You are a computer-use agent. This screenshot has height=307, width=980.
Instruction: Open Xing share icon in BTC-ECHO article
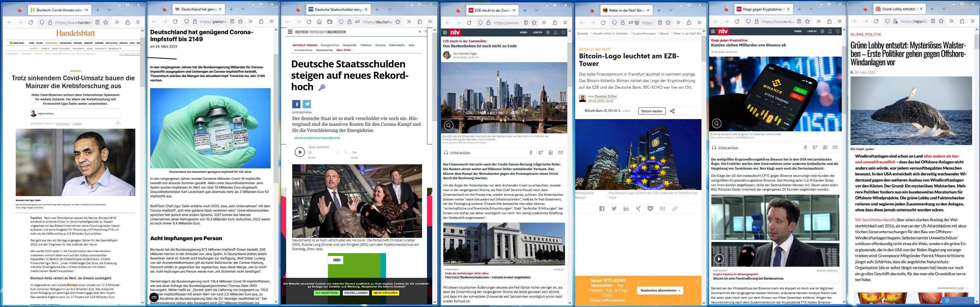pyautogui.click(x=638, y=208)
